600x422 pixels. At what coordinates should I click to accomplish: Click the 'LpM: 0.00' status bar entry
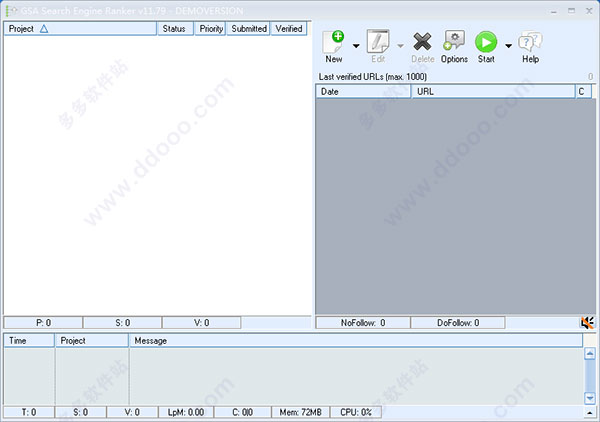[186, 412]
